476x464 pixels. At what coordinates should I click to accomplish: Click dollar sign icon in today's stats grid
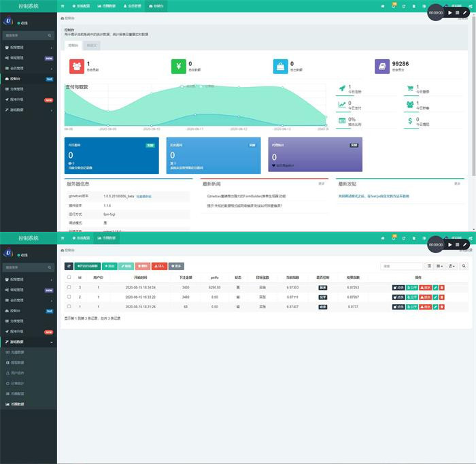click(x=410, y=121)
